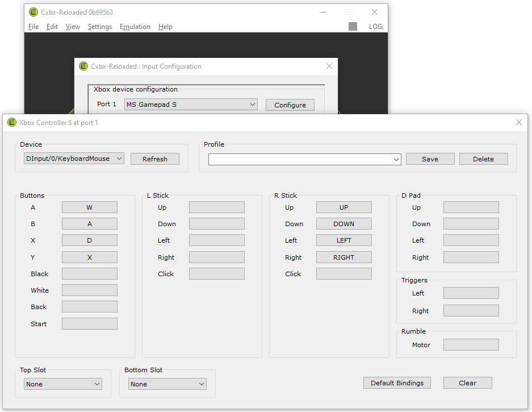
Task: Minimize the Cxbx-Reloaded main window
Action: coord(323,13)
